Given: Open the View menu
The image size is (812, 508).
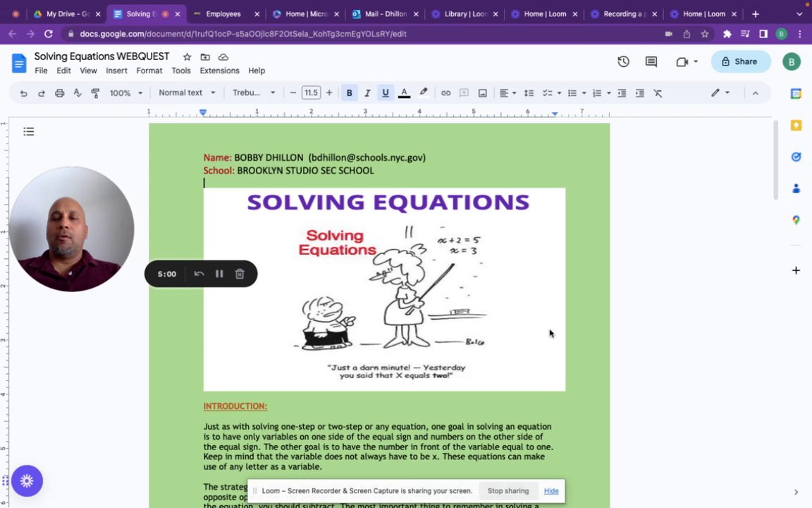Looking at the screenshot, I should [x=88, y=71].
